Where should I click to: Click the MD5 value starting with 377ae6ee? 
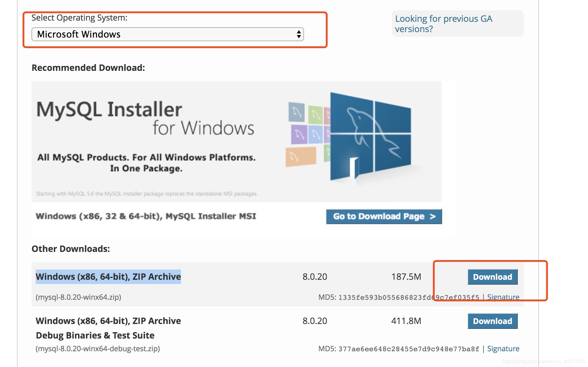pos(409,349)
